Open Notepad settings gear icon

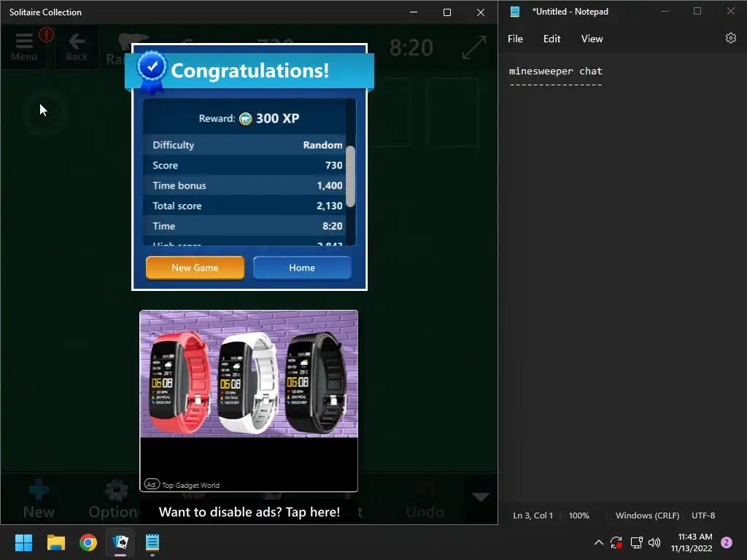[730, 38]
